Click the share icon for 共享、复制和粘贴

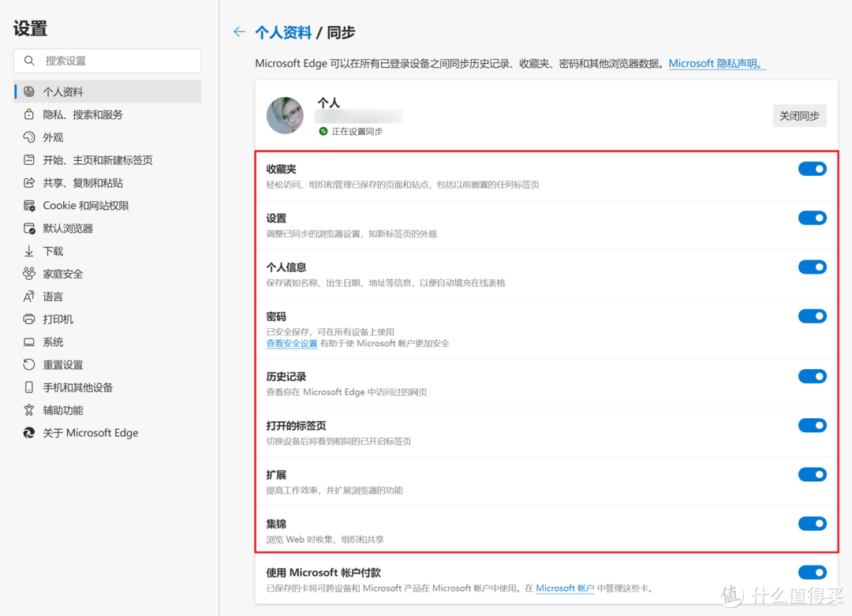pyautogui.click(x=29, y=182)
